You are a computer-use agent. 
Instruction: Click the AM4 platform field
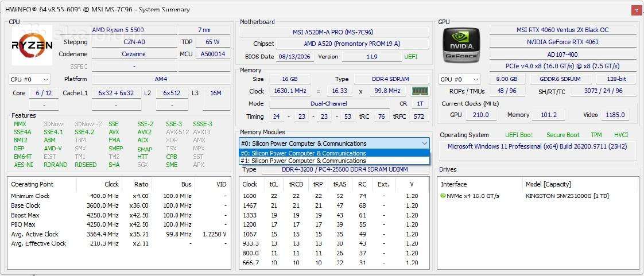pyautogui.click(x=161, y=79)
